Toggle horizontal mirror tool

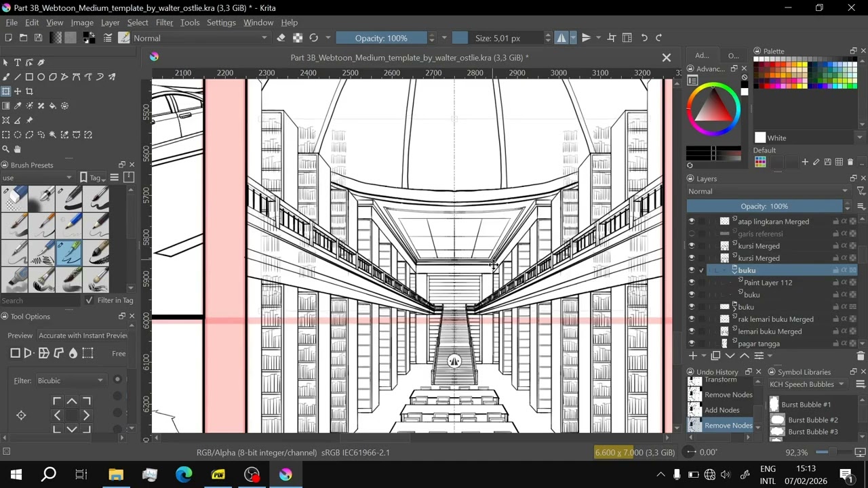(x=561, y=38)
